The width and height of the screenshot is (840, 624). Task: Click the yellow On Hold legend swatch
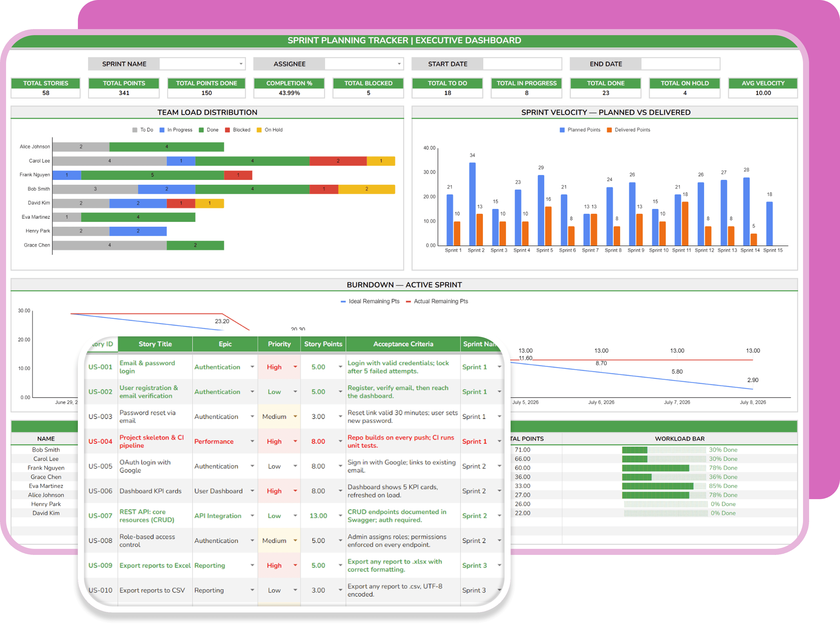[259, 130]
